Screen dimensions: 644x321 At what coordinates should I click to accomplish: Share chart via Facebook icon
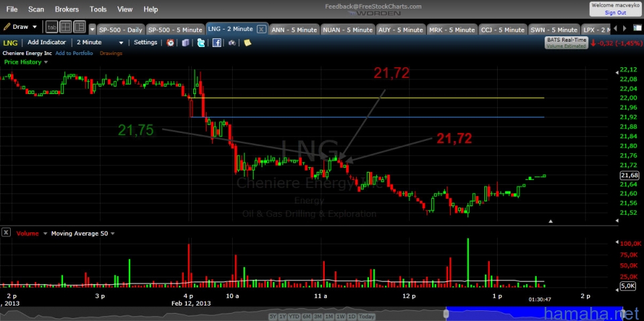(x=217, y=43)
